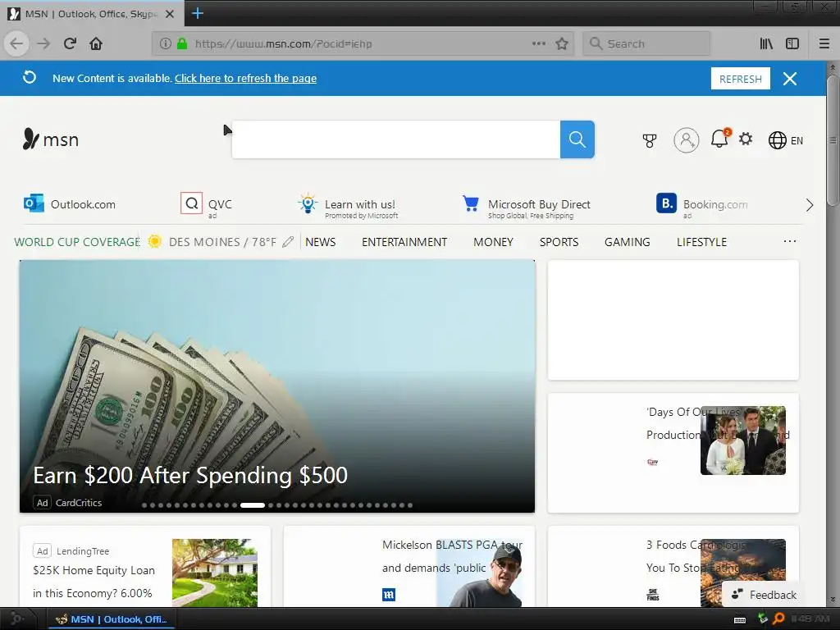Click the msn butterfly logo

51,139
